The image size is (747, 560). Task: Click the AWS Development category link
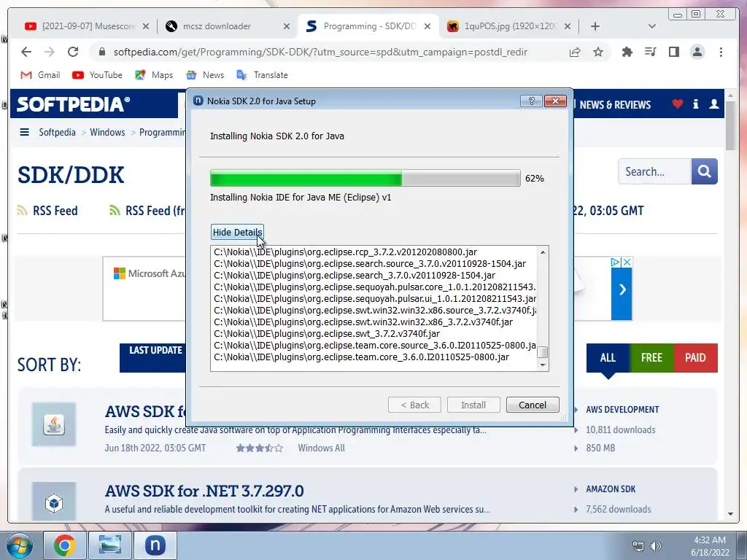coord(622,410)
